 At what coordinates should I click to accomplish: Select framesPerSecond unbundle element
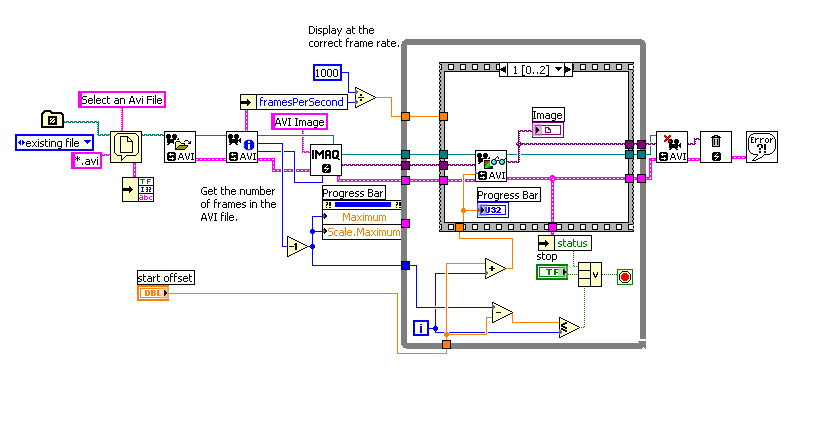[301, 102]
